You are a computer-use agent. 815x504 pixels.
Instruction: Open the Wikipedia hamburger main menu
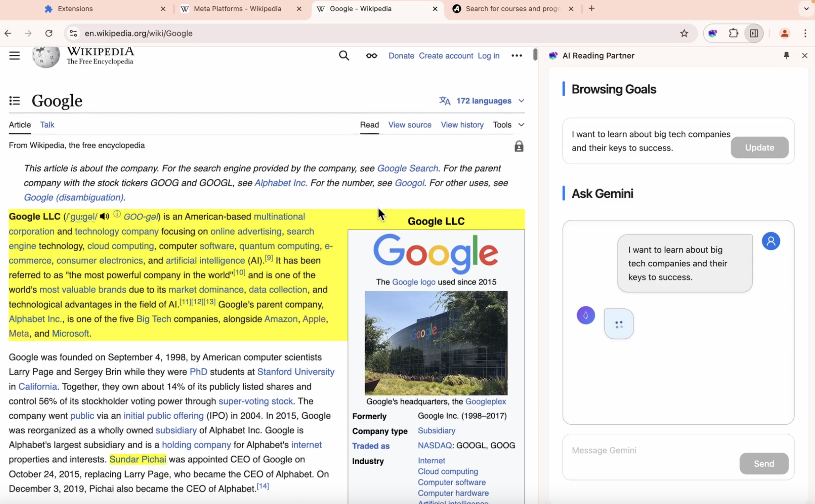[14, 56]
